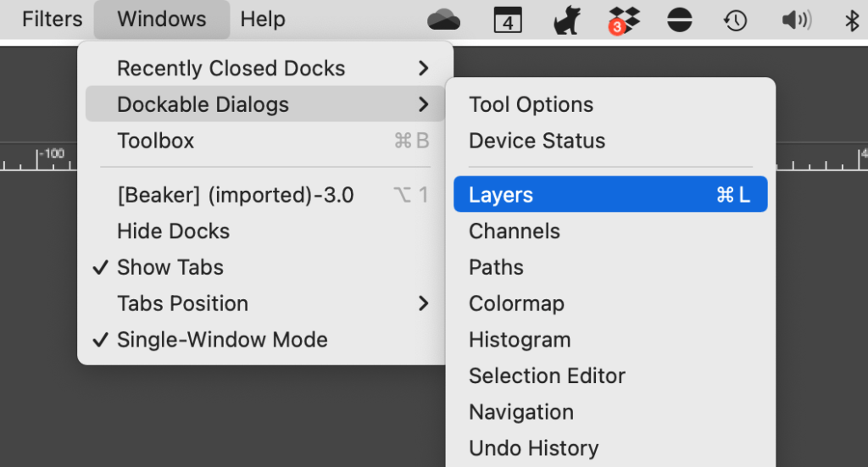The image size is (868, 467).
Task: Open the Help menu
Action: pos(263,19)
